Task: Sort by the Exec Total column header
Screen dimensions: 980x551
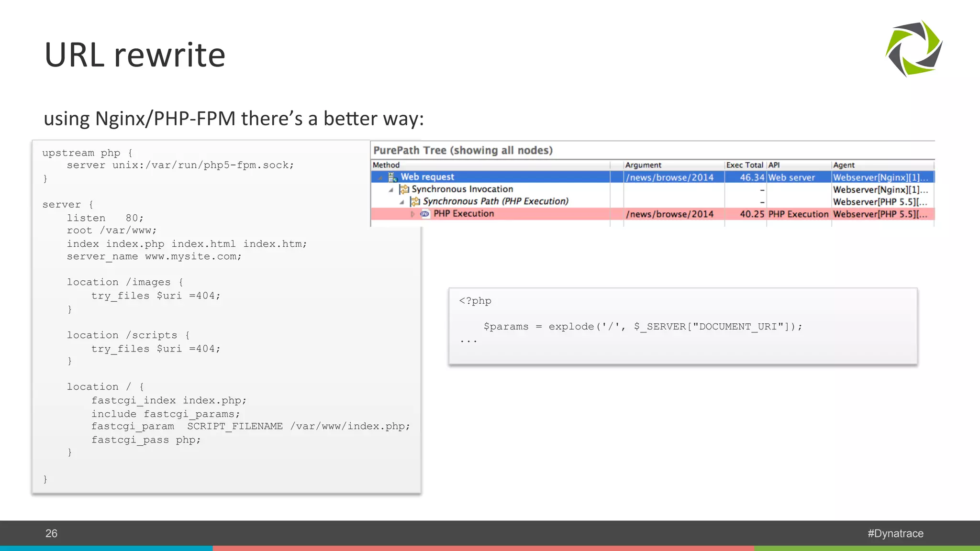Action: click(x=745, y=165)
